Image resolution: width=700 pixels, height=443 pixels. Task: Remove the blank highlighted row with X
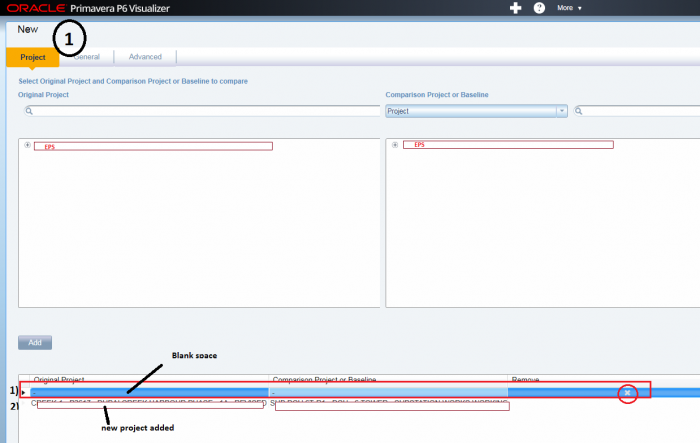627,393
